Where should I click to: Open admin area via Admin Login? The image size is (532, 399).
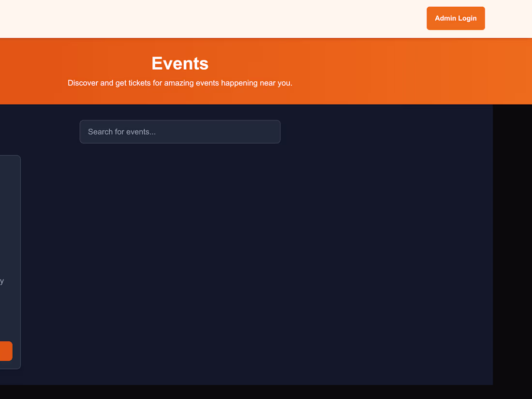pos(455,18)
